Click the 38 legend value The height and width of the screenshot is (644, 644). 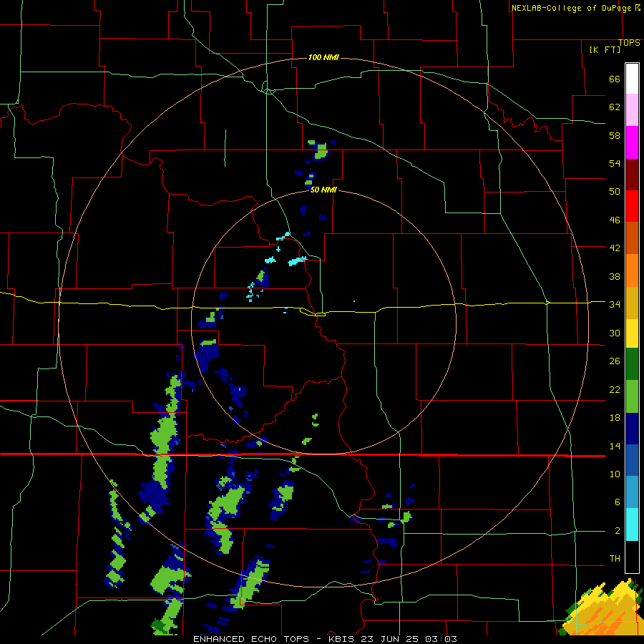coord(615,276)
